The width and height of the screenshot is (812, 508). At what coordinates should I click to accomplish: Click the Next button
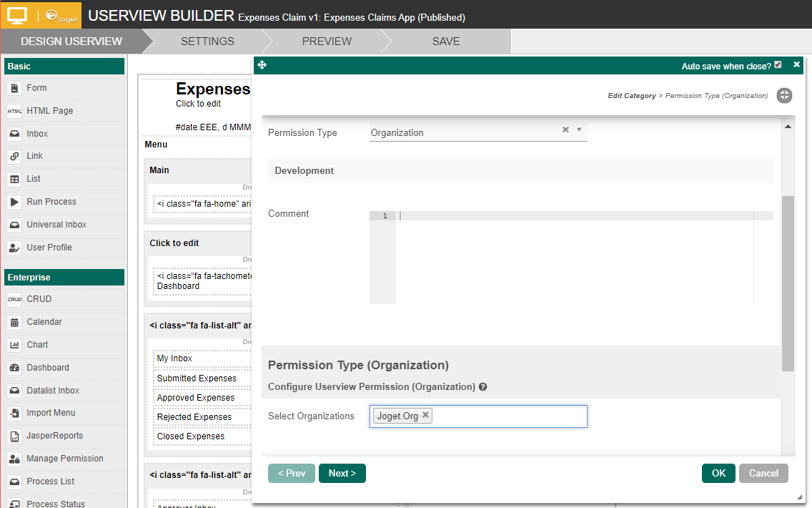point(342,473)
